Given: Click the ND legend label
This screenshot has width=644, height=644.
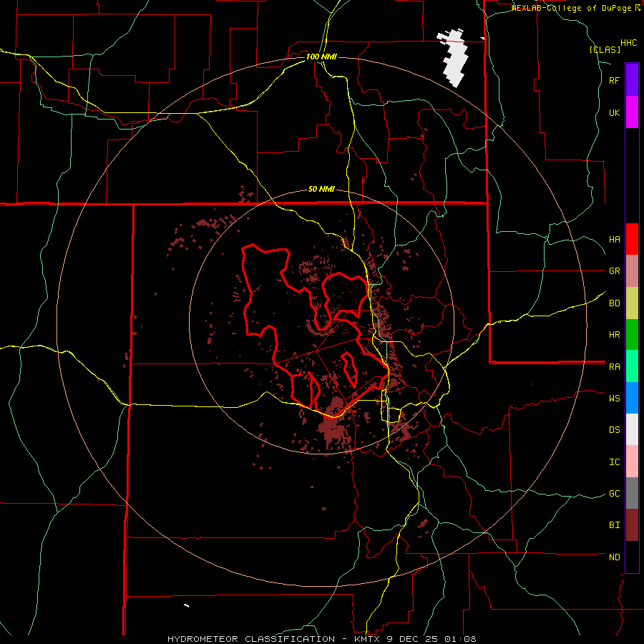Looking at the screenshot, I should [x=614, y=557].
